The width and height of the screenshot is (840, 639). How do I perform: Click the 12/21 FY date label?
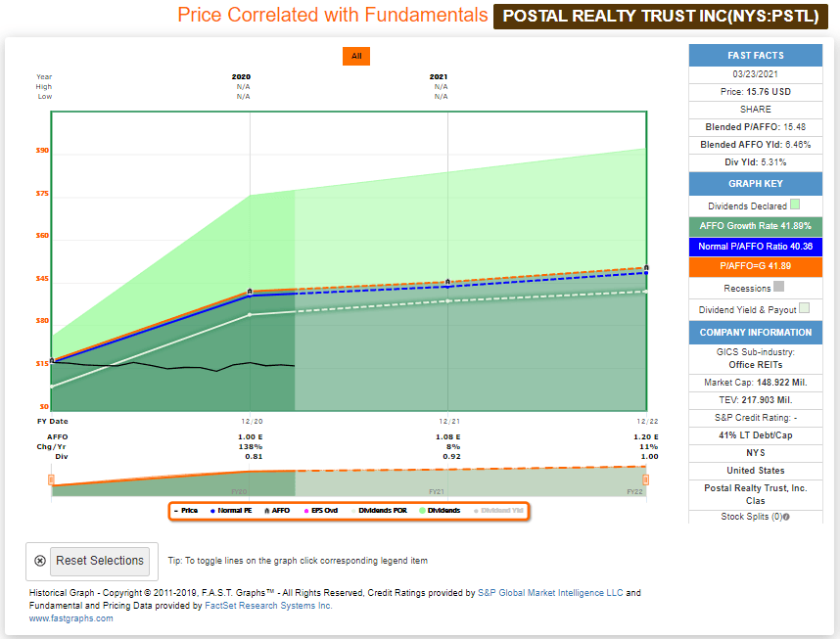click(449, 422)
